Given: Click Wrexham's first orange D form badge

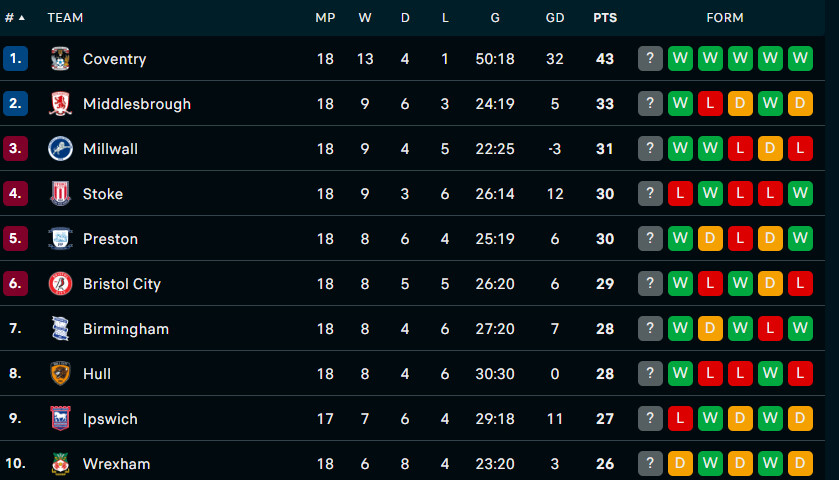Looking at the screenshot, I should (x=681, y=463).
